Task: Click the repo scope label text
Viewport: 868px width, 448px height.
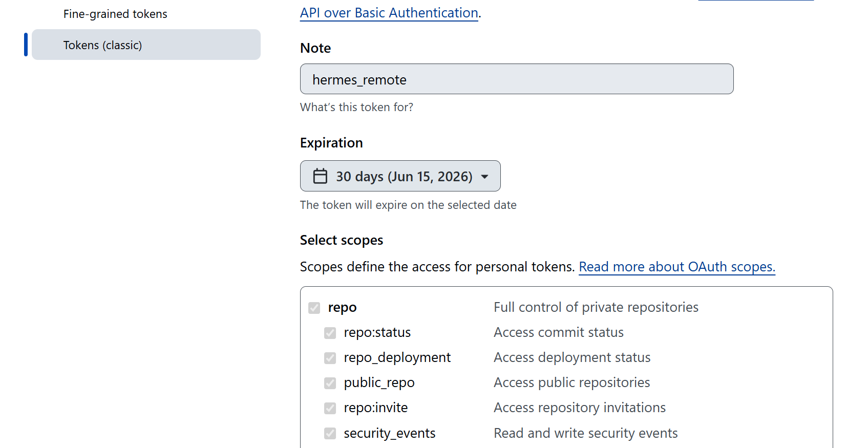Action: pos(343,308)
